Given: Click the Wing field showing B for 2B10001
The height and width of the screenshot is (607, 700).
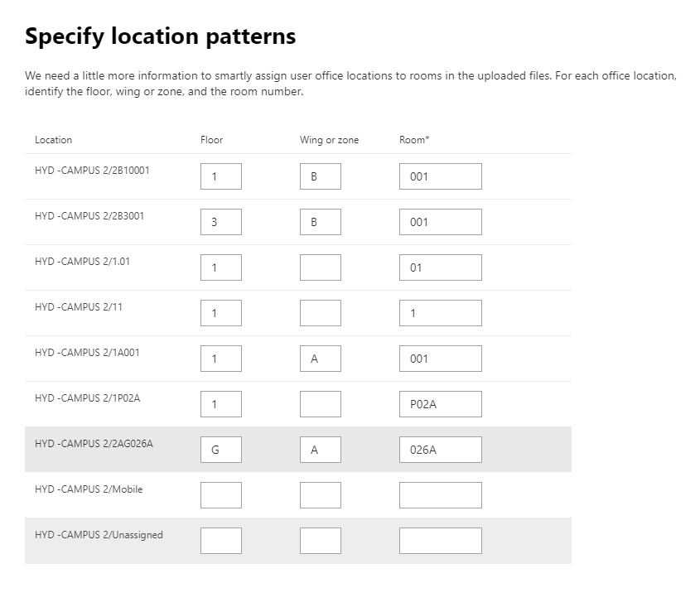Looking at the screenshot, I should 320,176.
